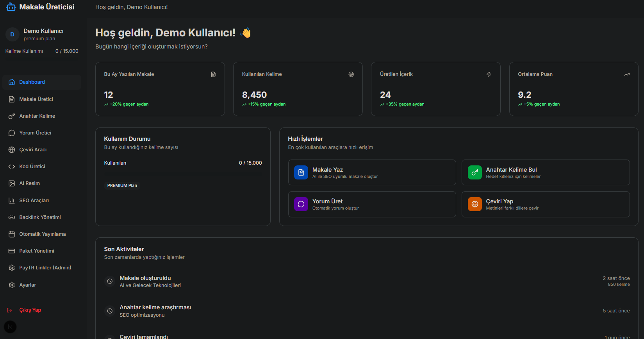This screenshot has height=339, width=644.
Task: Navigate to Çeviri Aracı
Action: pos(42,150)
